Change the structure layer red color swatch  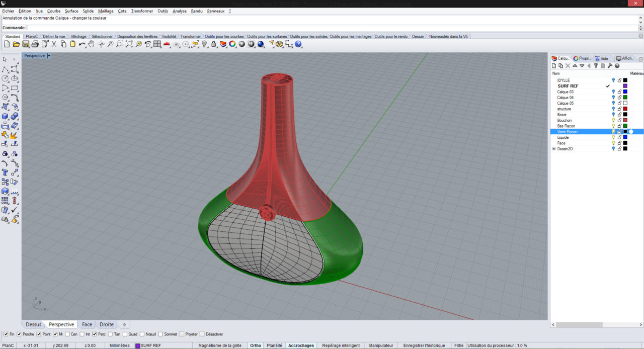tap(625, 109)
